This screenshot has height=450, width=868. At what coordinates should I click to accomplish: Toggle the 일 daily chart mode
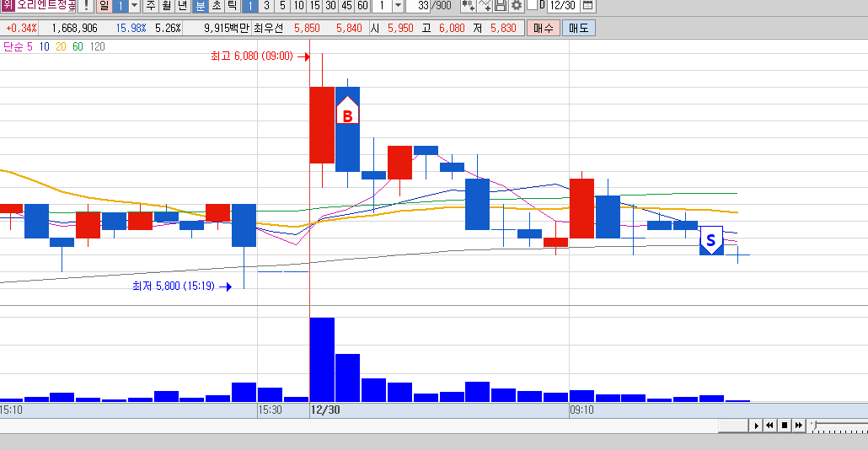pos(104,6)
